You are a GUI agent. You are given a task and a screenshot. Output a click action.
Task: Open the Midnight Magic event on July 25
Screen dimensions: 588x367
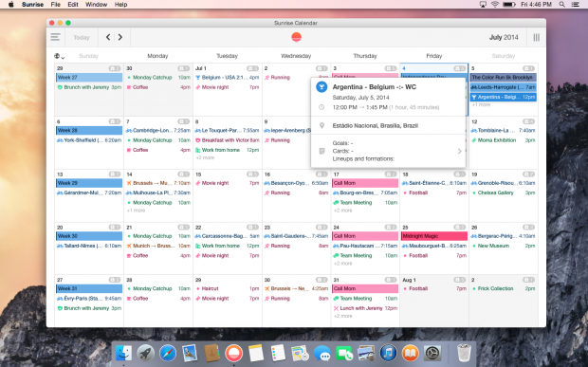click(x=434, y=236)
